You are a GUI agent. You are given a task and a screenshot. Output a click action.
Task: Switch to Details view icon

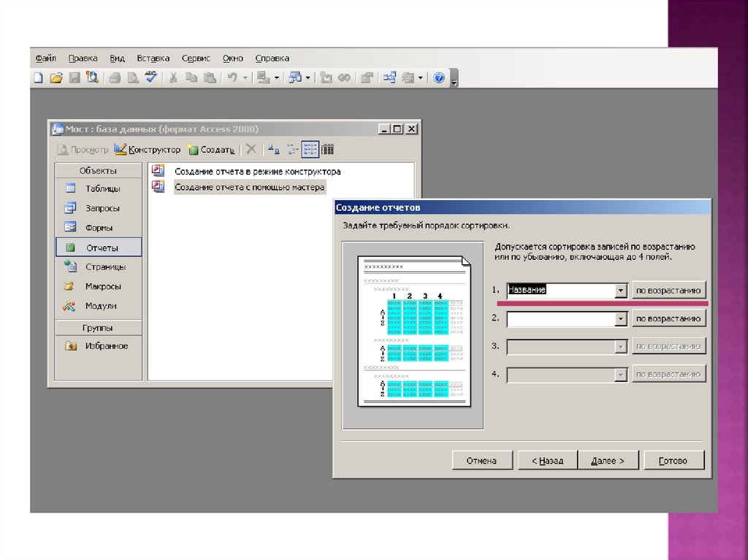(328, 150)
